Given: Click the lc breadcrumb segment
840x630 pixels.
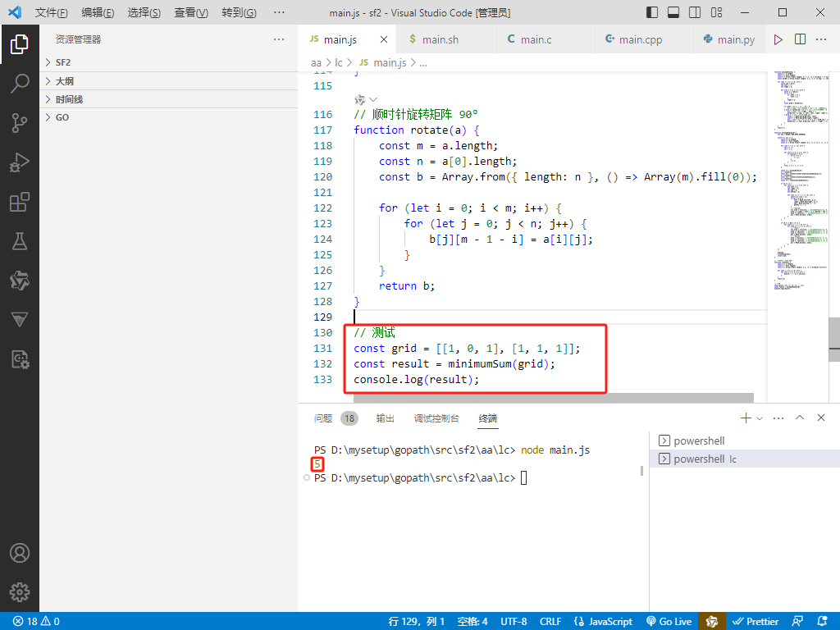Looking at the screenshot, I should pos(339,62).
